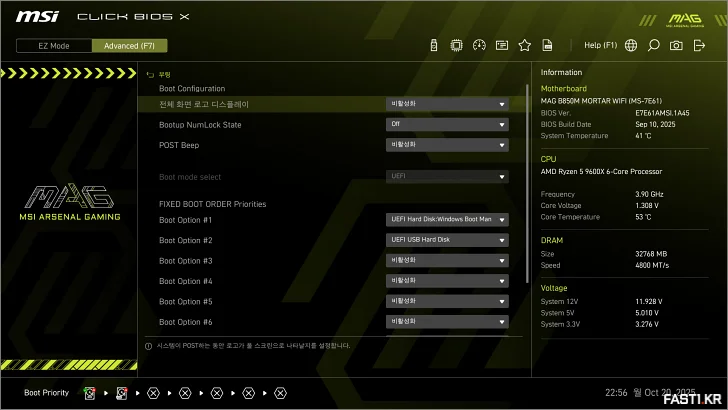Open Bootup NumLock State dropdown

point(447,124)
